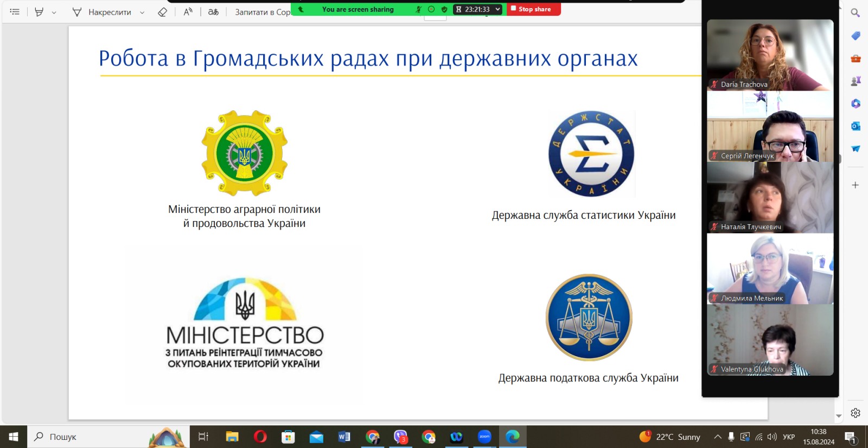Launch Opera browser from taskbar
The image size is (868, 448).
[x=260, y=437]
